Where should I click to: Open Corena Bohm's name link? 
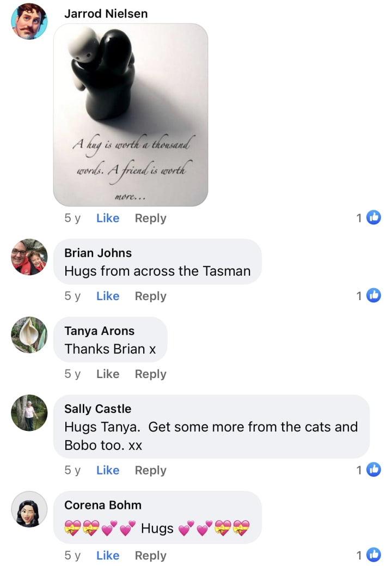click(103, 505)
